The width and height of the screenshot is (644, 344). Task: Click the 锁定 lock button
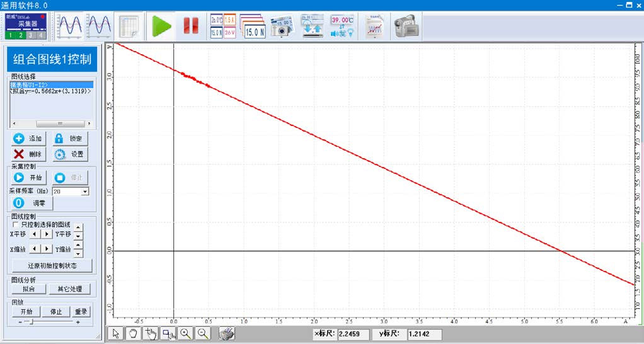[x=69, y=139]
